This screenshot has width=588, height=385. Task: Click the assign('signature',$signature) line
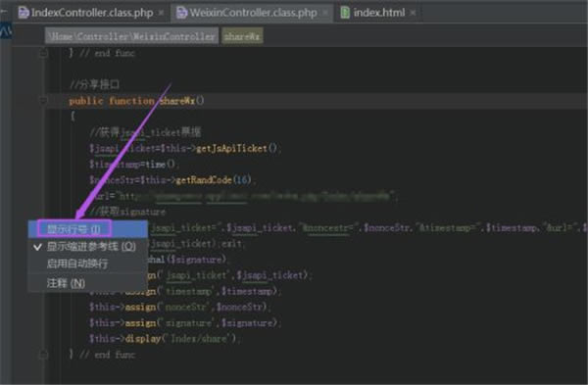coord(184,322)
